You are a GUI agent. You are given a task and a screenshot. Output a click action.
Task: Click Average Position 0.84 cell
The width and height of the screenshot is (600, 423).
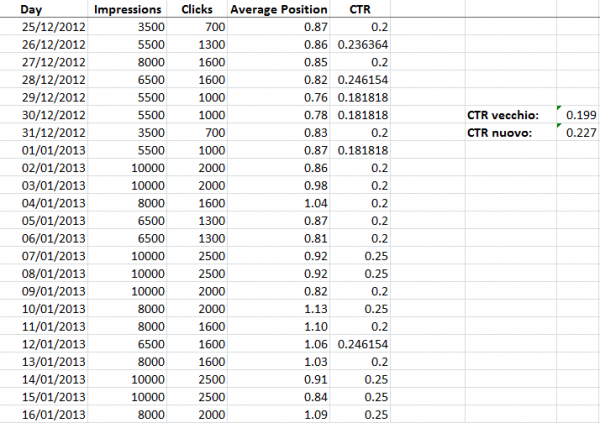tap(279, 397)
